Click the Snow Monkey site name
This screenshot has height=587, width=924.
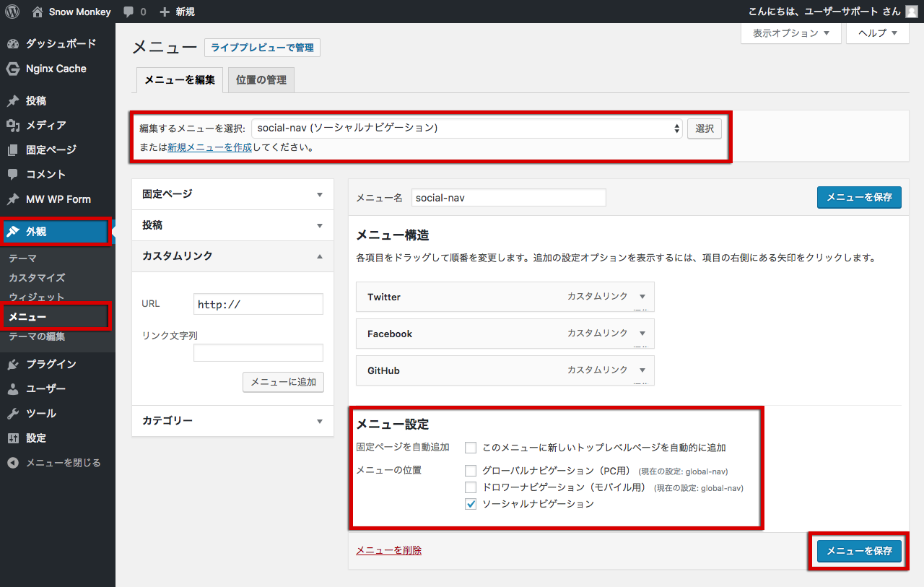click(x=79, y=12)
